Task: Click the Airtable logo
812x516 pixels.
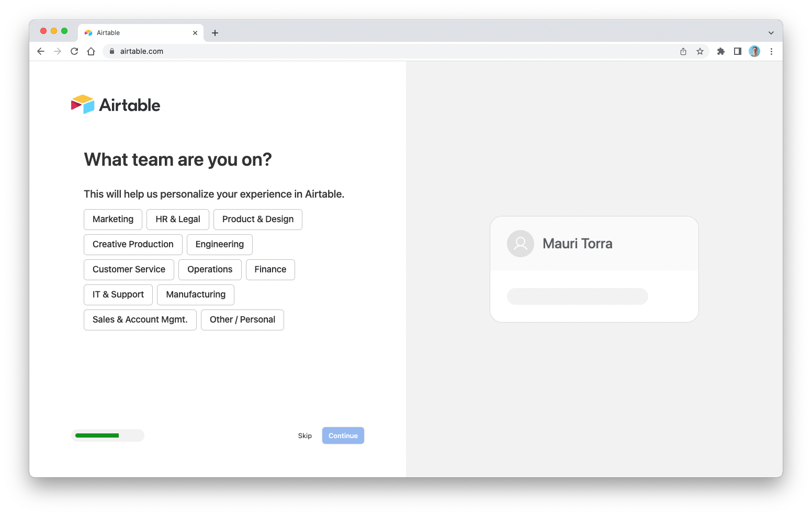Action: pyautogui.click(x=115, y=104)
